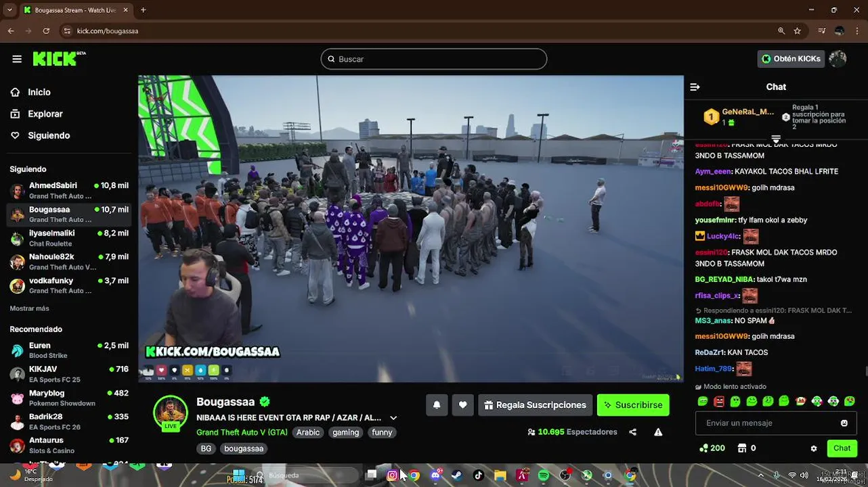Click the BG tag
Image resolution: width=868 pixels, height=487 pixels.
click(206, 448)
